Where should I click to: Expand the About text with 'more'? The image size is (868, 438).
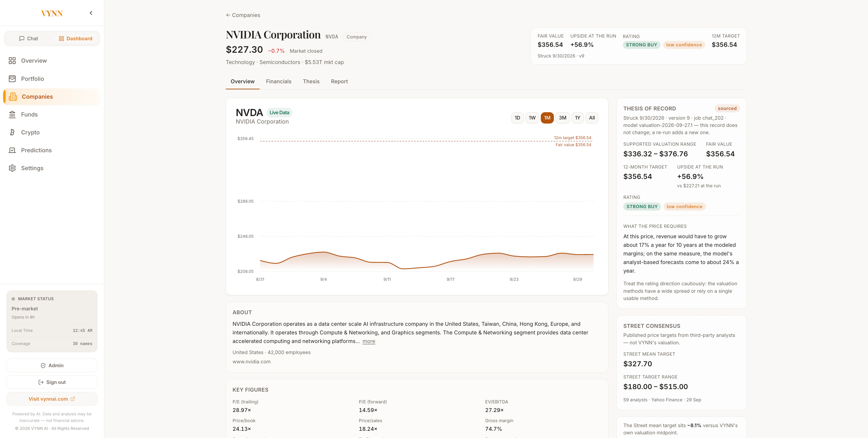[369, 341]
